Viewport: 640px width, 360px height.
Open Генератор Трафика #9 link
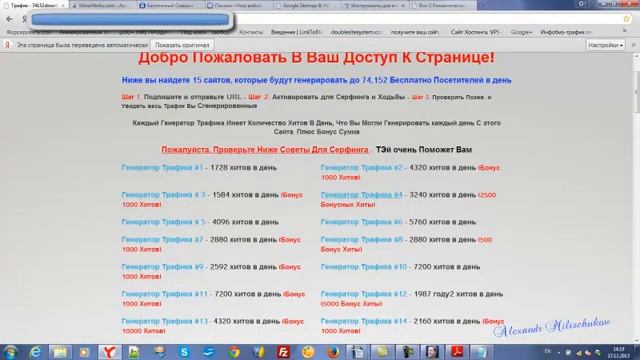coord(162,267)
